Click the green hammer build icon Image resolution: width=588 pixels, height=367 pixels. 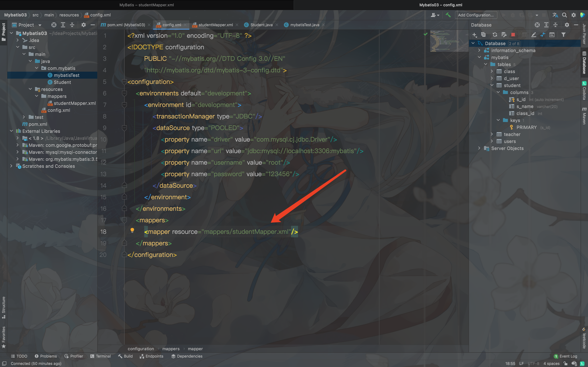[448, 15]
